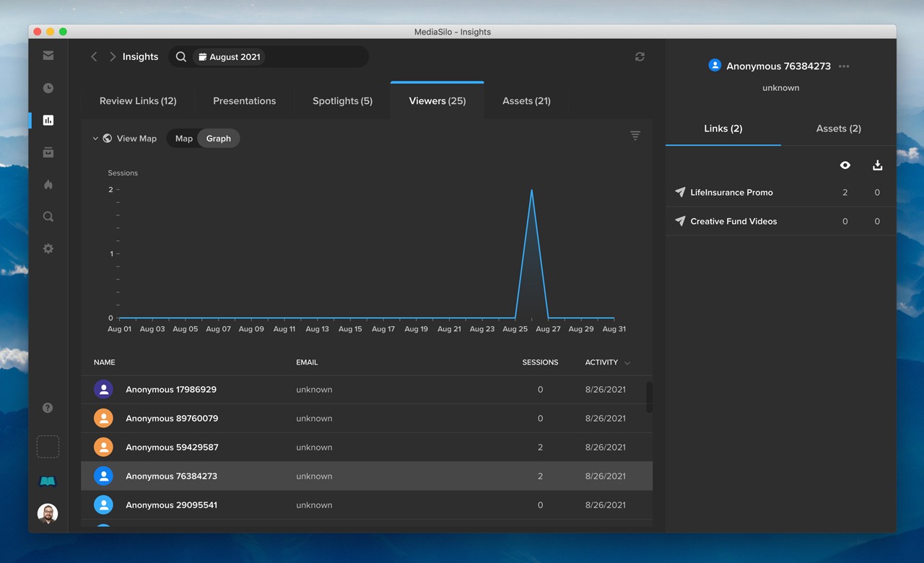This screenshot has height=563, width=924.
Task: Toggle the views eye icon in Links panel
Action: point(845,165)
